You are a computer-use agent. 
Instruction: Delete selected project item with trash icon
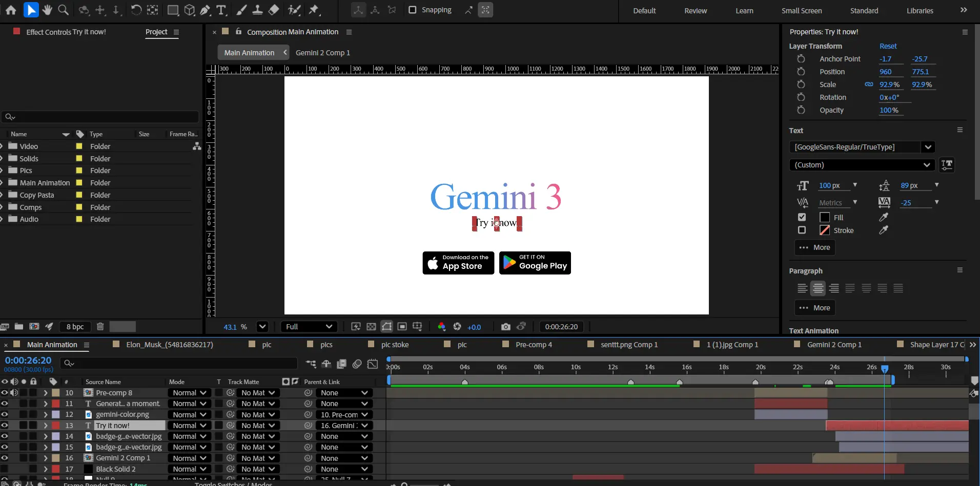pos(100,327)
